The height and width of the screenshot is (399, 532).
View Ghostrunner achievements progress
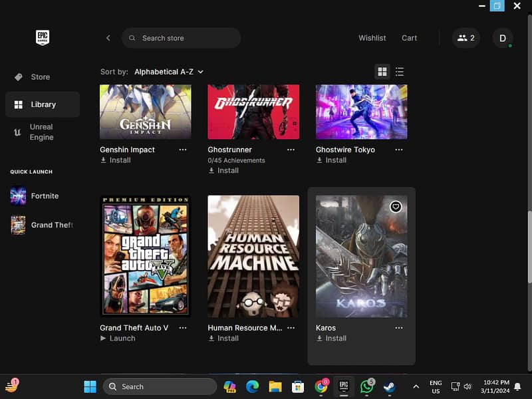point(237,160)
